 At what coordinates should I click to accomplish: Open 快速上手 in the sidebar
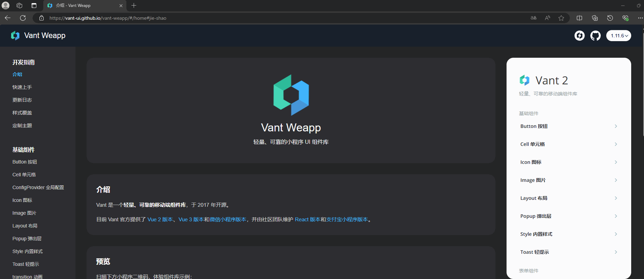click(22, 87)
